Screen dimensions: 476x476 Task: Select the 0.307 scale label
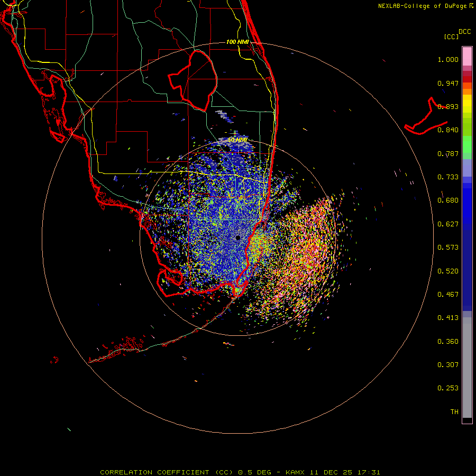click(x=448, y=365)
